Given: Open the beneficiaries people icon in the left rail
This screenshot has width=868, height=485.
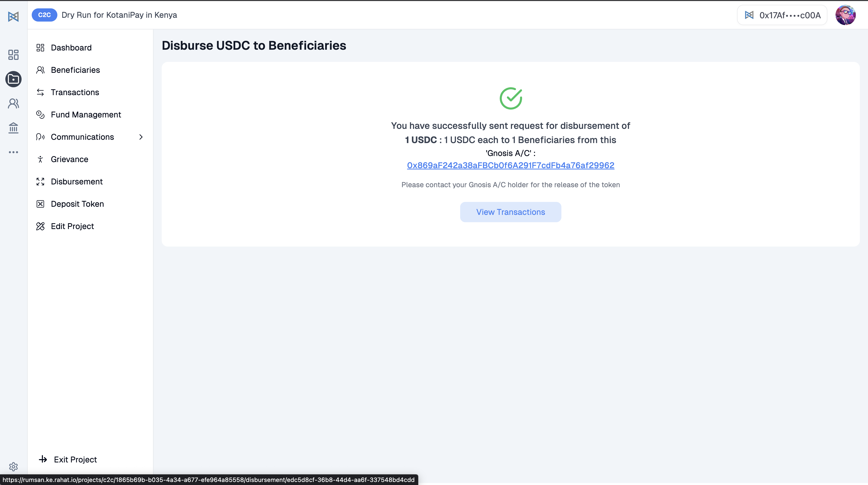Looking at the screenshot, I should click(x=13, y=103).
